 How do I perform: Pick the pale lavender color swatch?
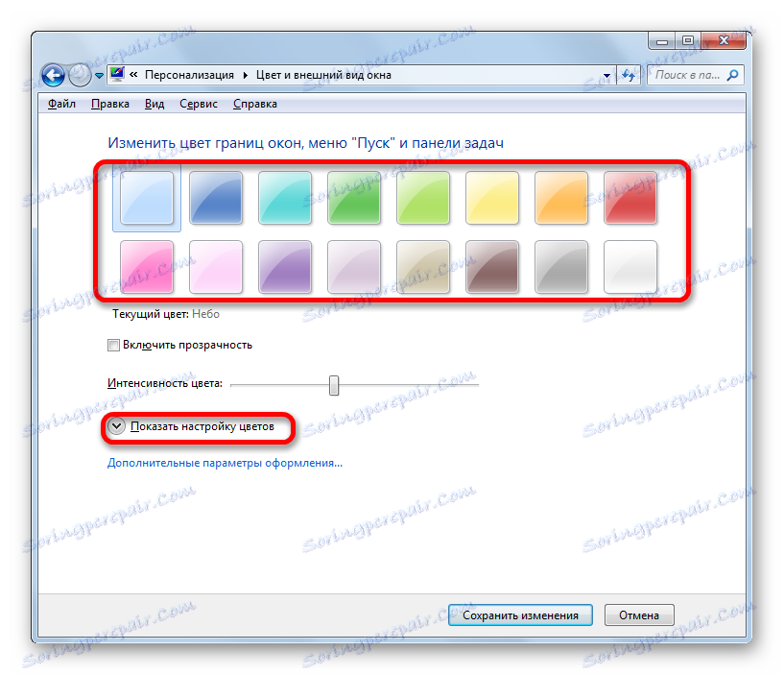pyautogui.click(x=354, y=266)
